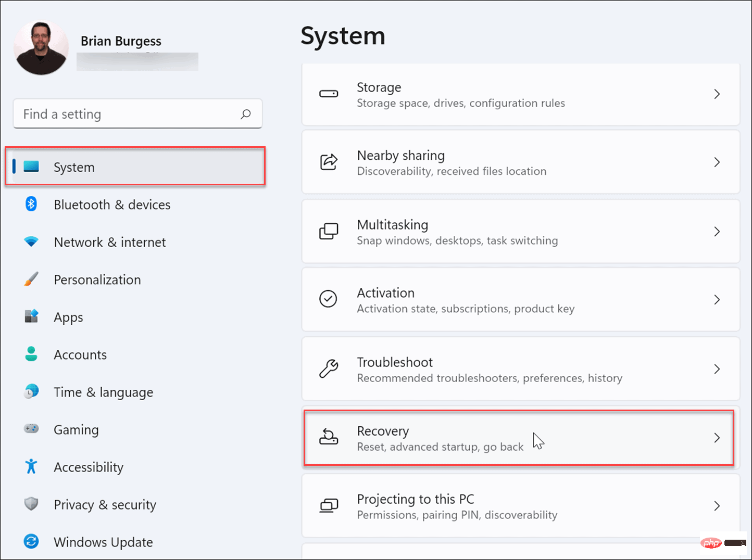The height and width of the screenshot is (560, 752).
Task: Expand Storage with its chevron arrow
Action: [x=717, y=94]
